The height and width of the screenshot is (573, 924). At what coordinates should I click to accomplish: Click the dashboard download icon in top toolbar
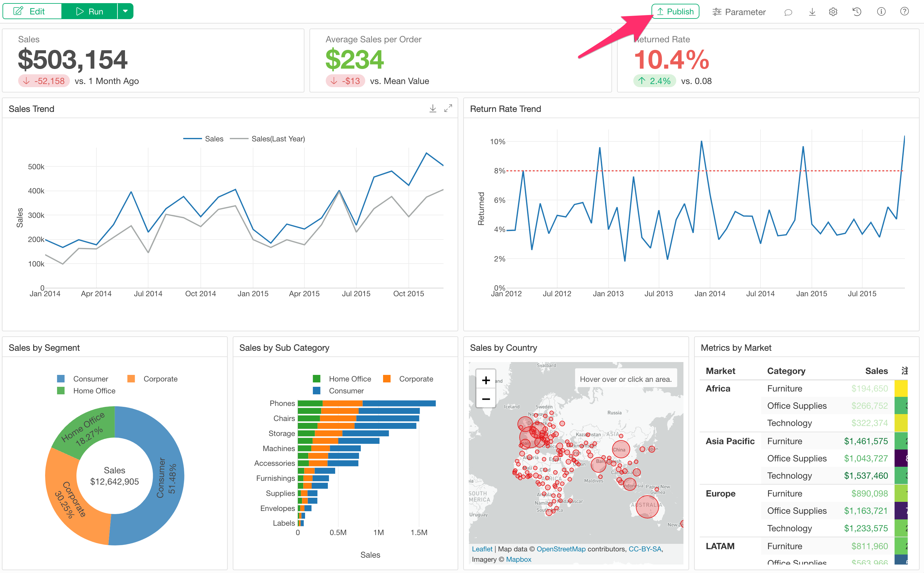coord(812,12)
